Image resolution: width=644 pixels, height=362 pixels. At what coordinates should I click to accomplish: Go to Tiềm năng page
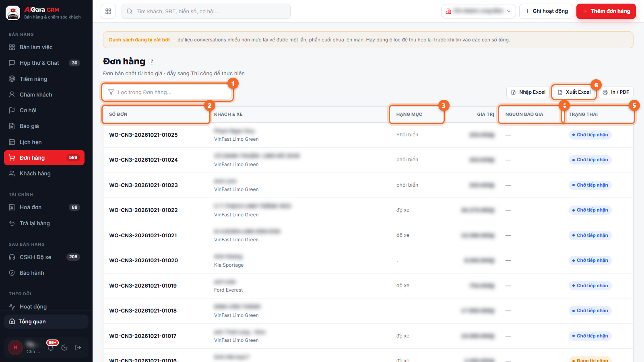44,79
